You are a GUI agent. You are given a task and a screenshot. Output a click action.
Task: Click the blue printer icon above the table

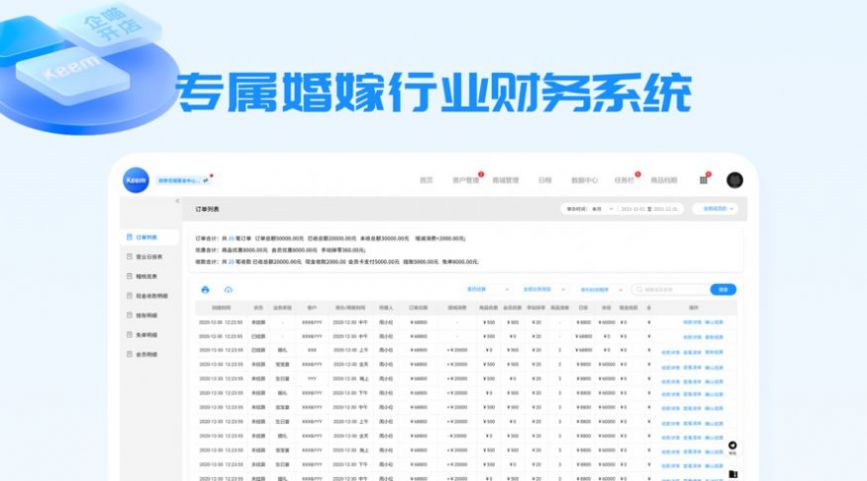205,290
